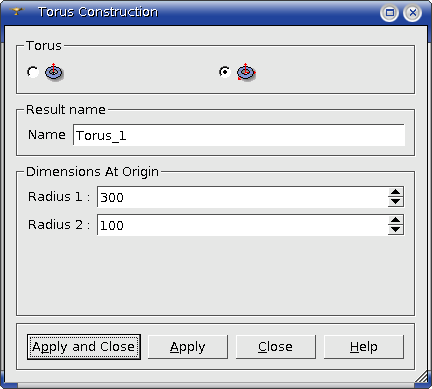Focus the Radius 1 value field

[243, 197]
